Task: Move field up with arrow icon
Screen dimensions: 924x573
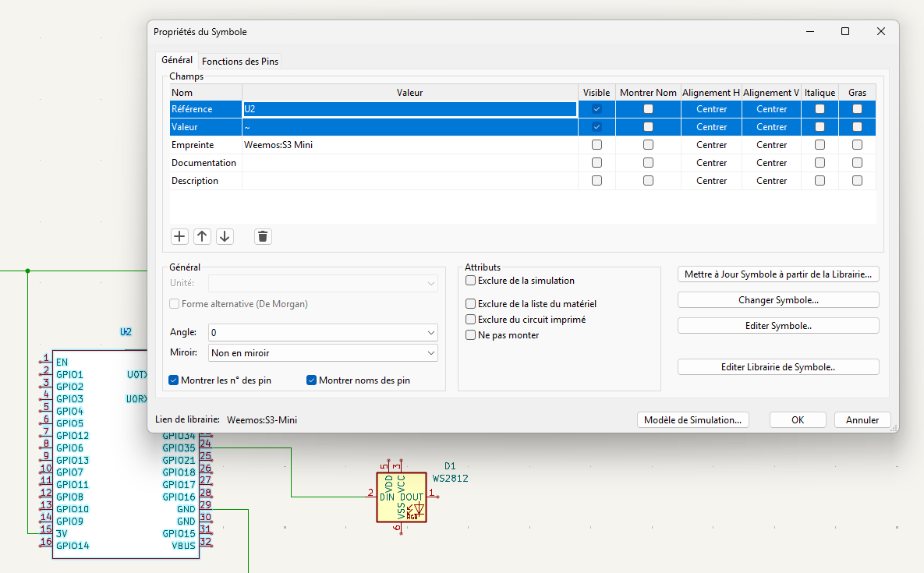Action: tap(202, 237)
